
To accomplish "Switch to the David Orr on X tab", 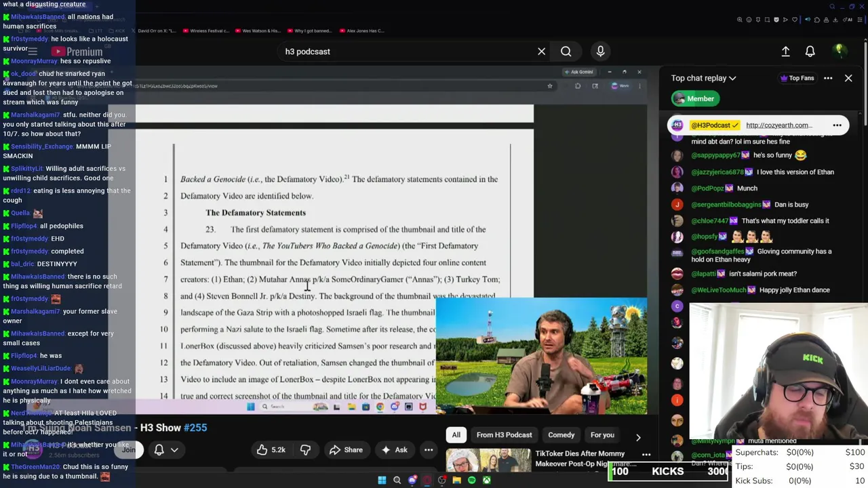I will 156,30.
